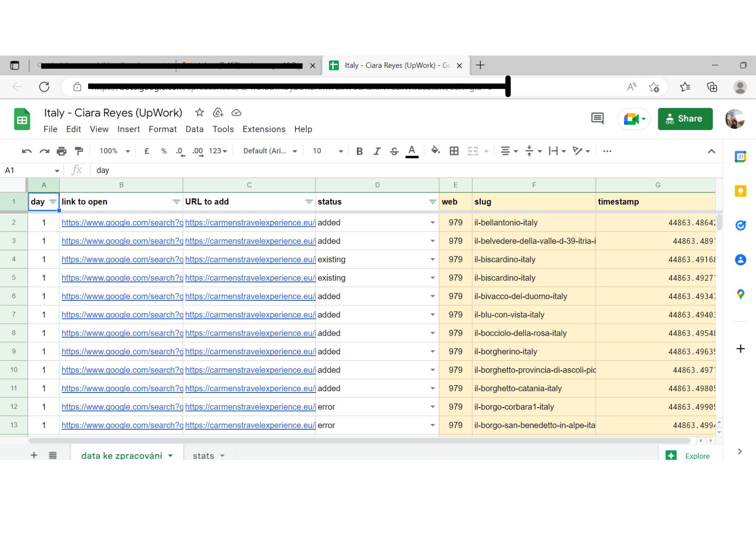The height and width of the screenshot is (536, 756).
Task: Open number format 123 dropdown
Action: [218, 151]
